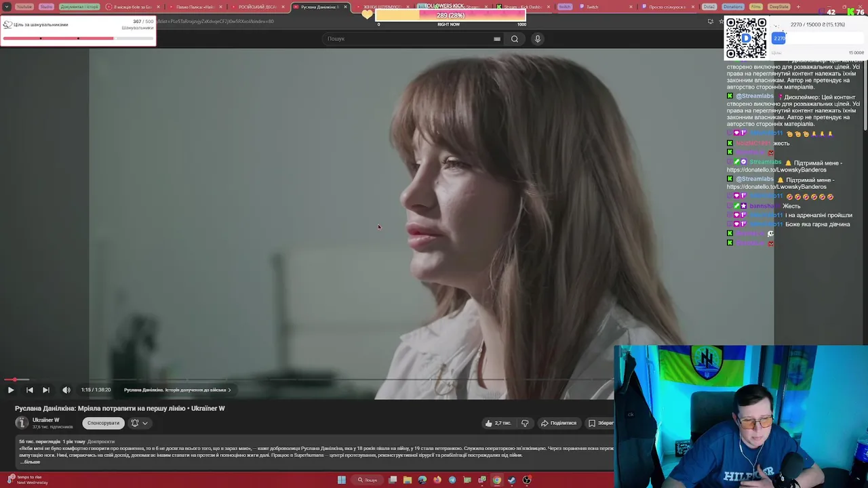Expand description with '...більше'
The height and width of the screenshot is (488, 868).
click(31, 462)
